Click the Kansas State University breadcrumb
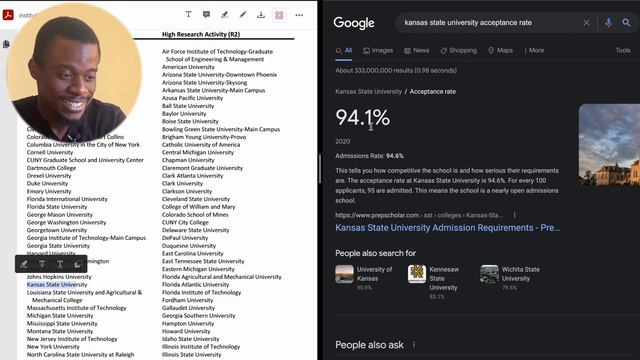640x360 pixels. point(369,92)
